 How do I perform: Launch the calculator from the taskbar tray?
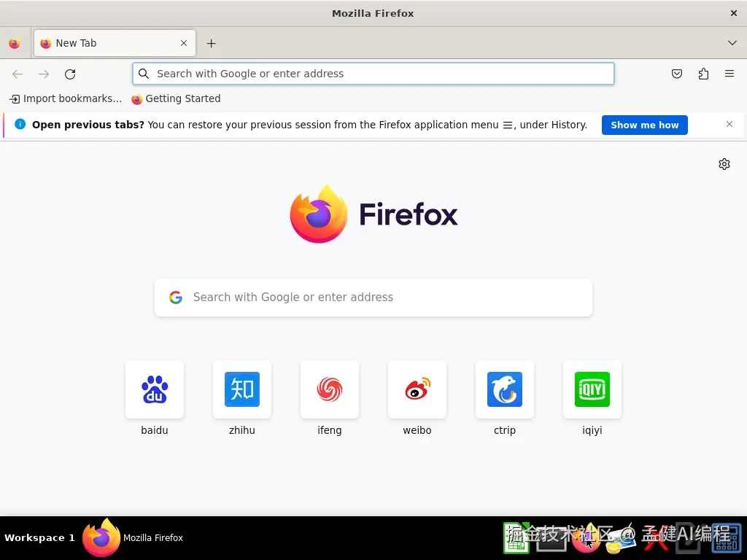726,538
